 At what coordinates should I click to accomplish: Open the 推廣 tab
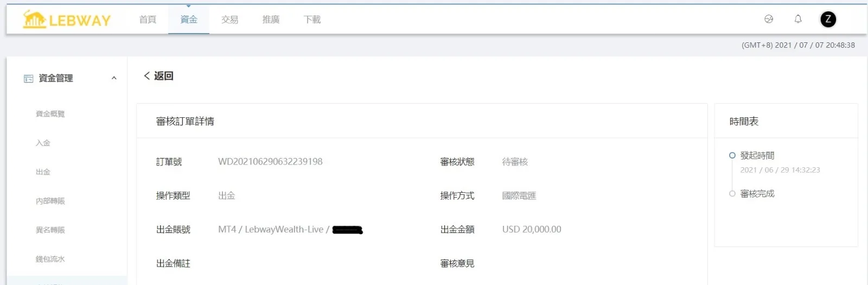[271, 20]
